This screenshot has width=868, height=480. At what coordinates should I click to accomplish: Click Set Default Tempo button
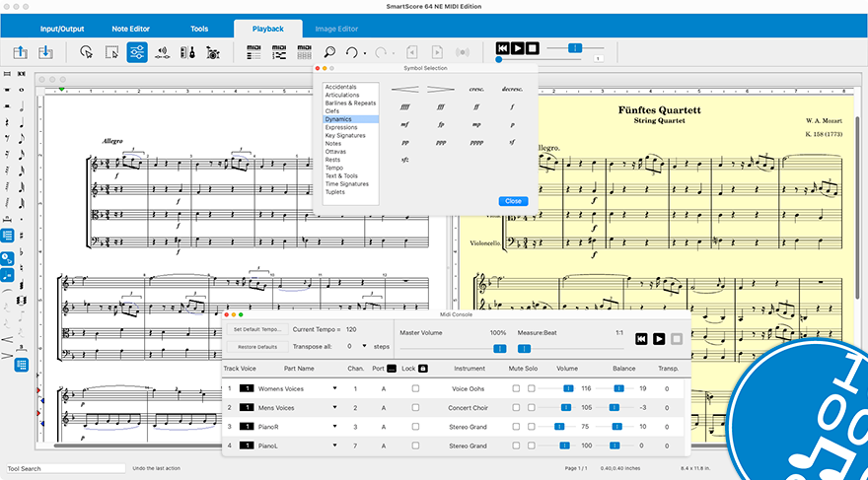click(257, 329)
